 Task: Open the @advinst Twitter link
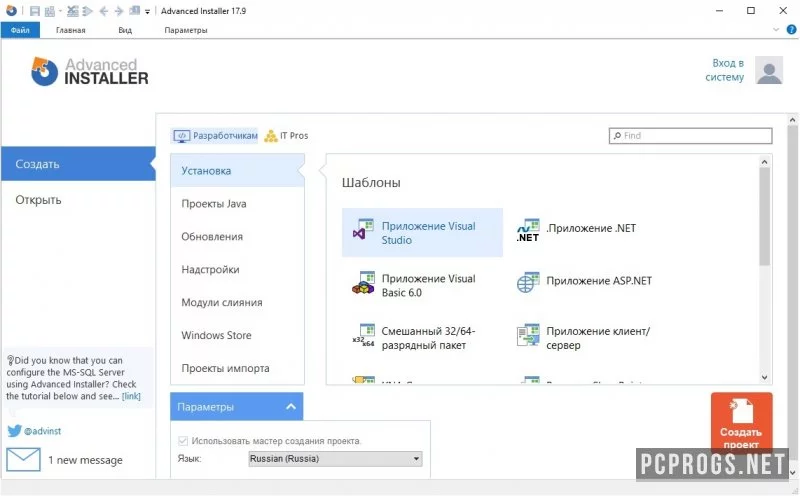coord(43,431)
